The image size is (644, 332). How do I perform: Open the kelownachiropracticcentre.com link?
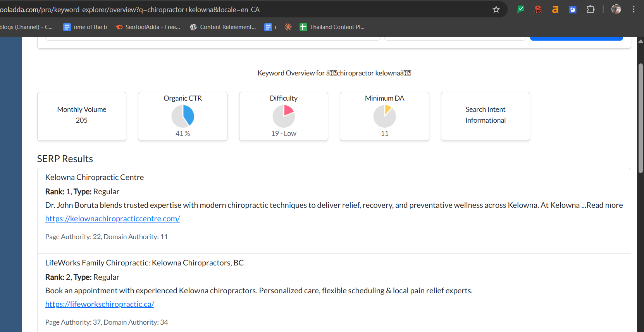(x=112, y=219)
